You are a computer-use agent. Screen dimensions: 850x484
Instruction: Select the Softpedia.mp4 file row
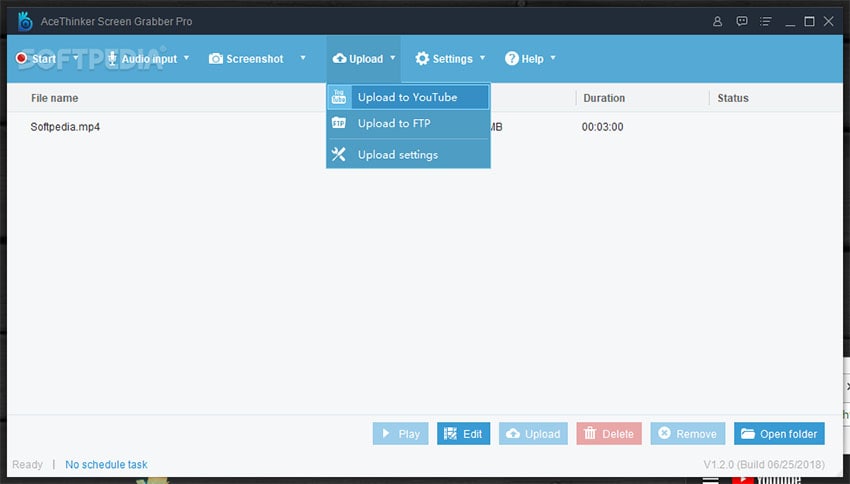coord(424,127)
